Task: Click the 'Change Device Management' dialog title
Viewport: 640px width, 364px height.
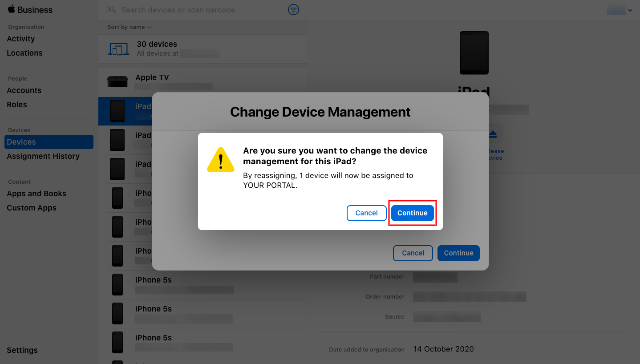Action: 320,112
